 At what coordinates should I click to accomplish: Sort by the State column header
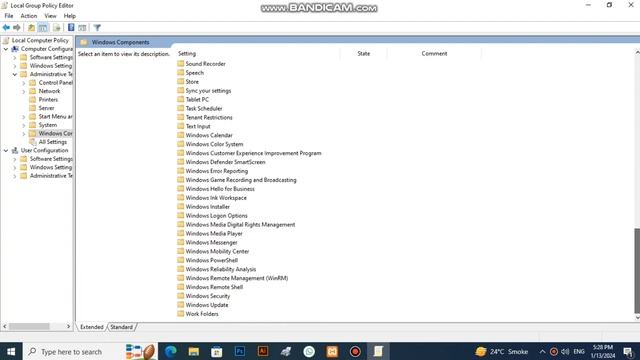pyautogui.click(x=363, y=53)
